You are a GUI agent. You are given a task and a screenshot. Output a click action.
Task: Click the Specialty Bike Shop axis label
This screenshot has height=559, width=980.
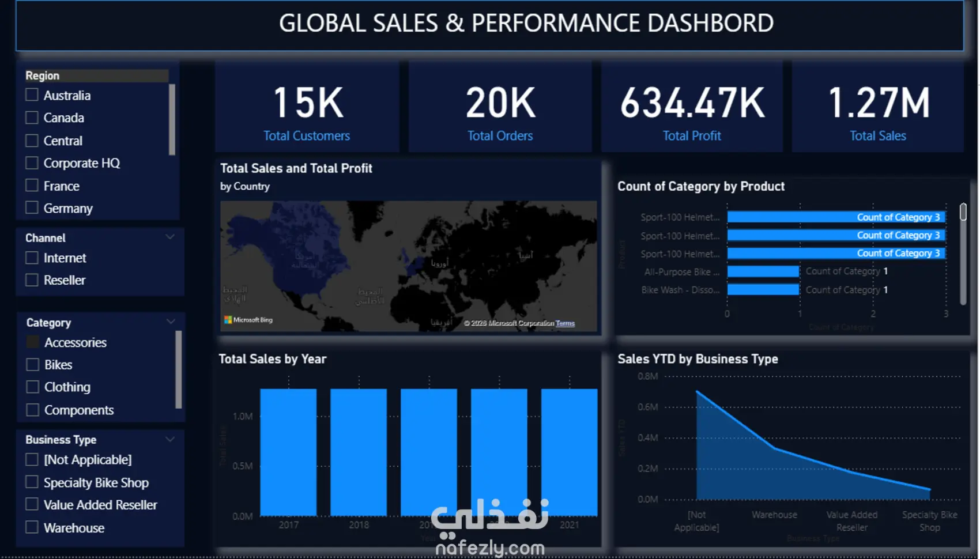(929, 521)
